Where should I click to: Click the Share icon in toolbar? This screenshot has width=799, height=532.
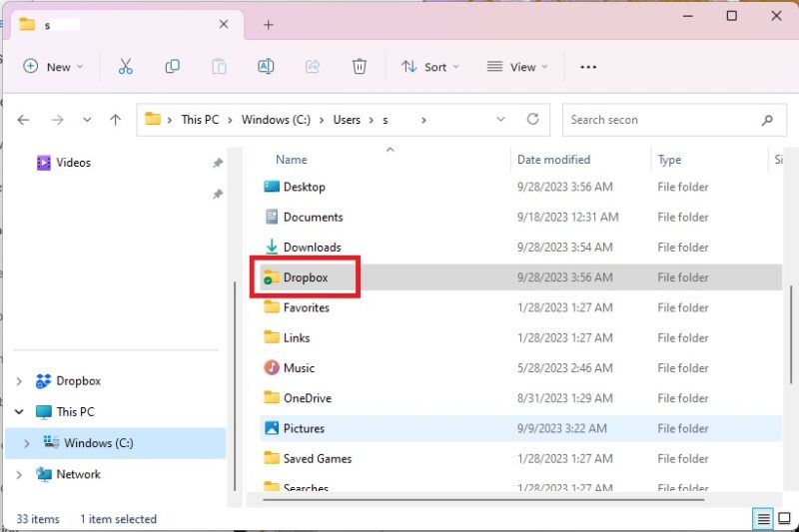click(x=313, y=67)
